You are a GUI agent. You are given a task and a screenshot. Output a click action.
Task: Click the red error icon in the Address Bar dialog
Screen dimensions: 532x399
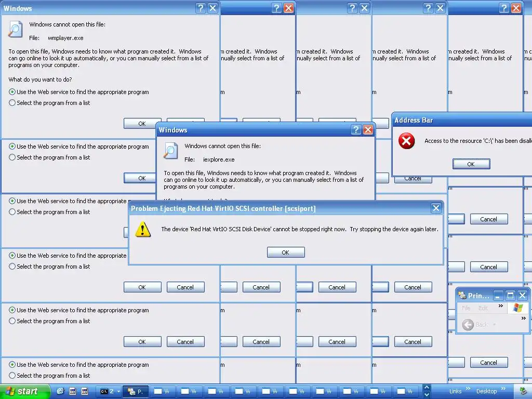[x=406, y=141]
